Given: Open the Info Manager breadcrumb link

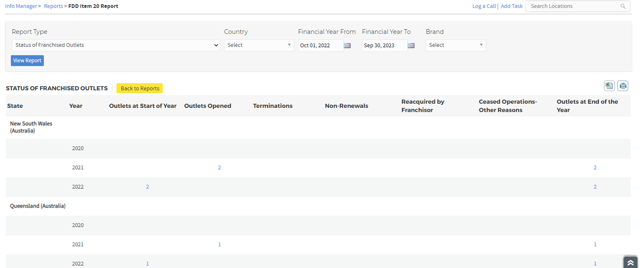Looking at the screenshot, I should 21,6.
